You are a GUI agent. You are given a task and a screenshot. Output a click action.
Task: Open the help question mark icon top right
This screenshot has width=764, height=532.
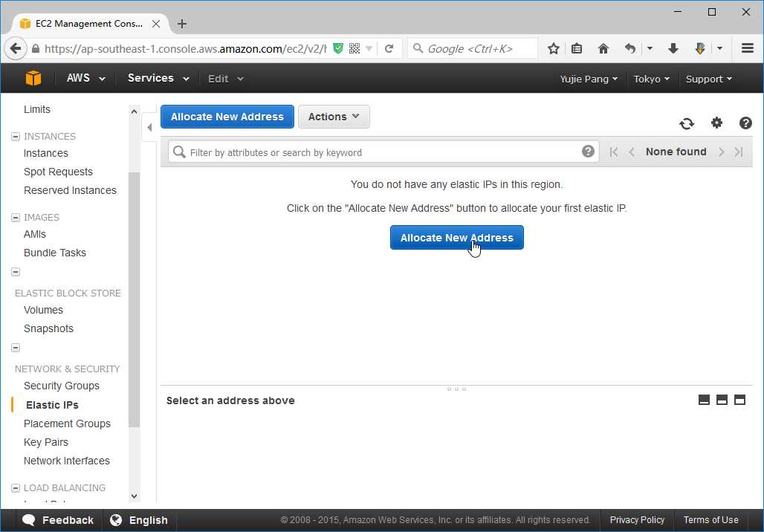[x=745, y=123]
